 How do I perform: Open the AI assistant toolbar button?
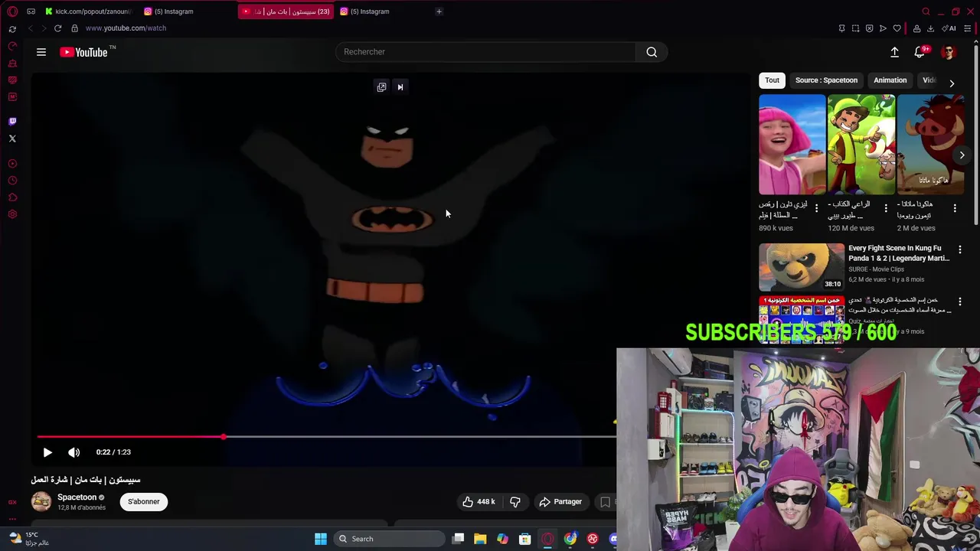tap(949, 28)
